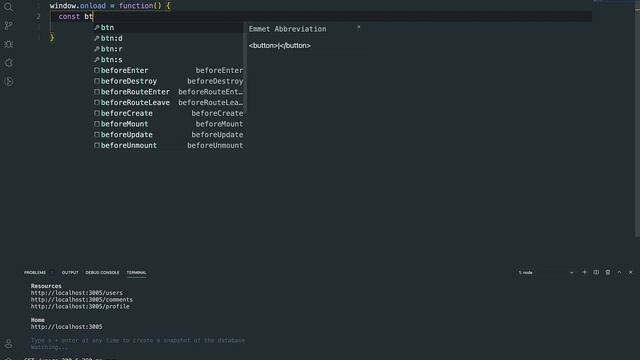Open the Source Control view
This screenshot has height=360, width=640.
coord(8,26)
